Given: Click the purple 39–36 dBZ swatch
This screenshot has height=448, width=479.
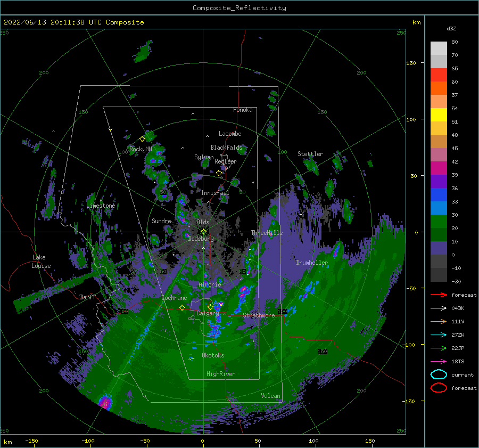Looking at the screenshot, I should click(x=439, y=182).
